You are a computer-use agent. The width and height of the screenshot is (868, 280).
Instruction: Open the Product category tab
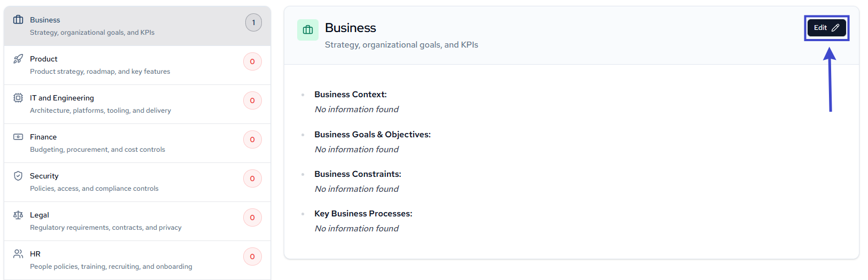[x=44, y=59]
